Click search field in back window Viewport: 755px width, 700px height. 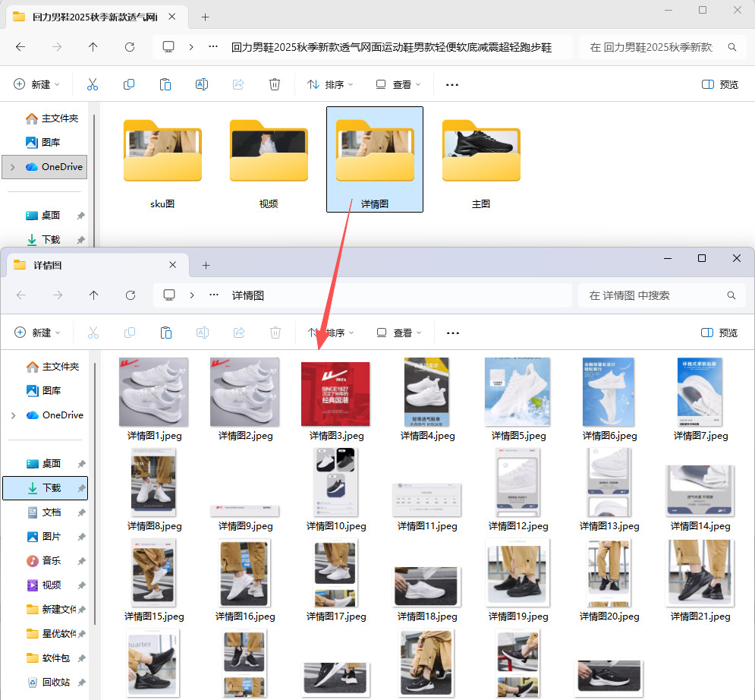(662, 47)
